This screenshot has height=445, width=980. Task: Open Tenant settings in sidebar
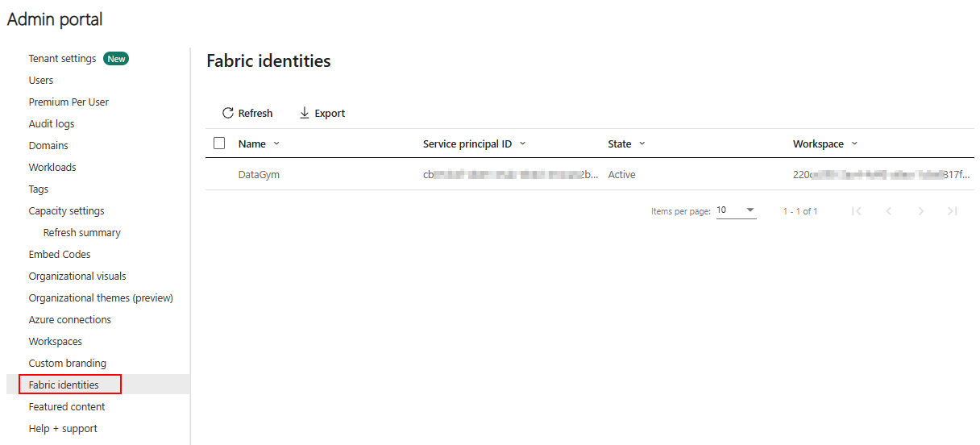pos(62,59)
